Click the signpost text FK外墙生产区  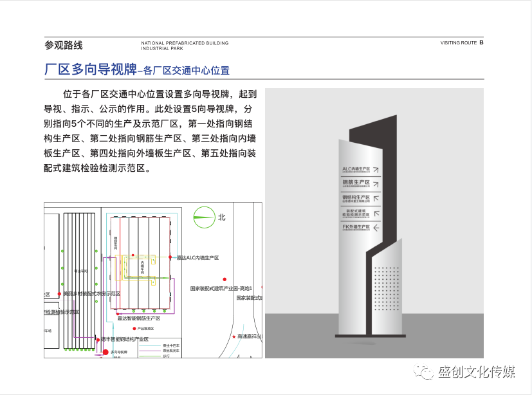[x=356, y=226]
